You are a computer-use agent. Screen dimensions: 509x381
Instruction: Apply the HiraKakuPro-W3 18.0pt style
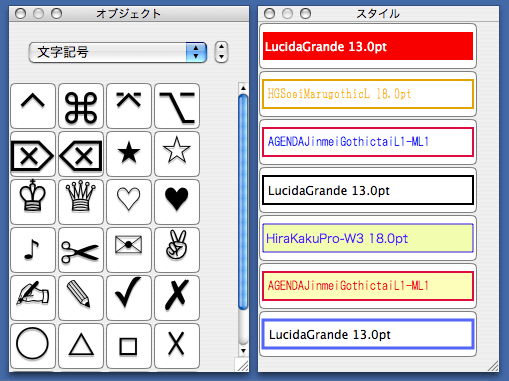click(368, 238)
